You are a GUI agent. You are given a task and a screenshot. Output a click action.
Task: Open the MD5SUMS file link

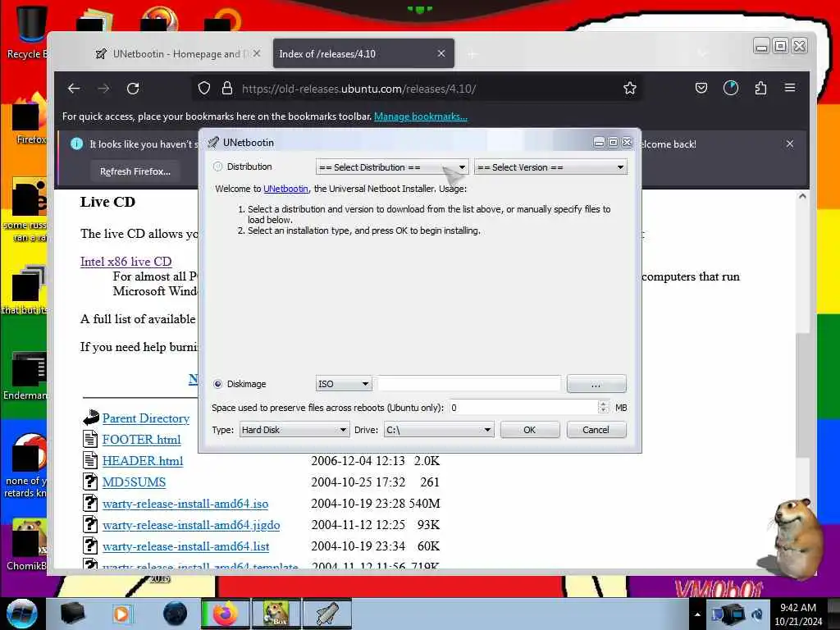point(134,482)
